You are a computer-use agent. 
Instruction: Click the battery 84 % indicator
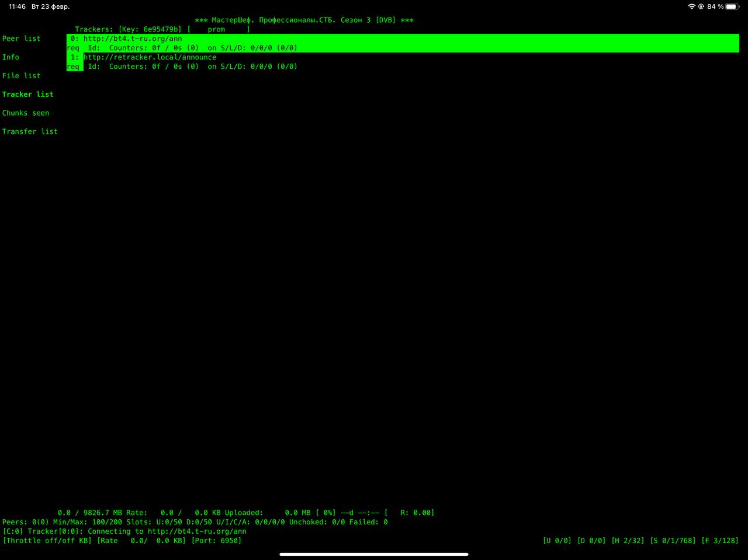point(723,6)
